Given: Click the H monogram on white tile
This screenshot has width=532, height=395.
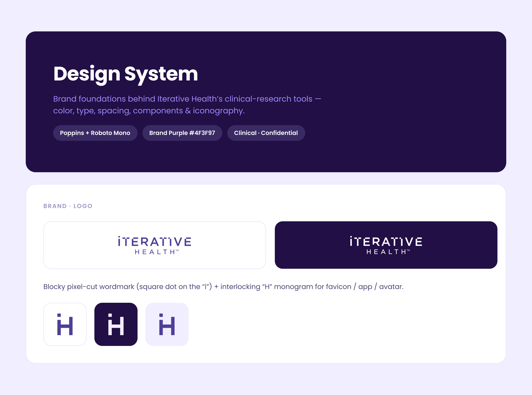Looking at the screenshot, I should click(x=65, y=324).
